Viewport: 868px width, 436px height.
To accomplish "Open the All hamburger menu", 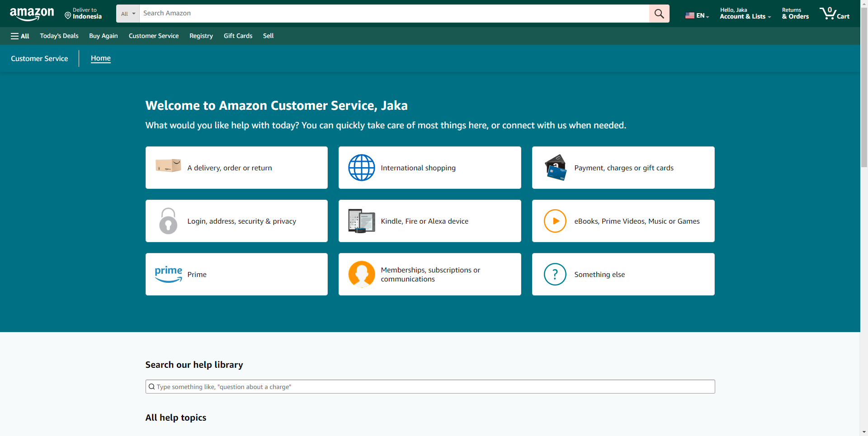I will tap(20, 36).
